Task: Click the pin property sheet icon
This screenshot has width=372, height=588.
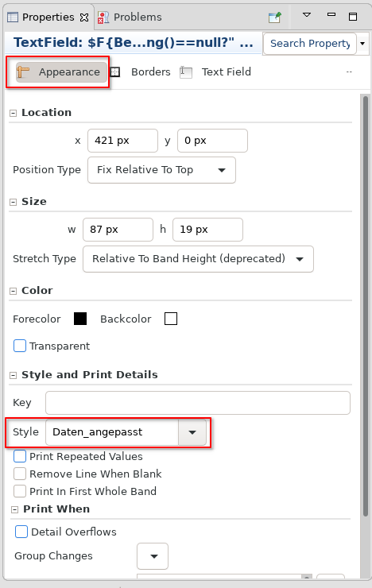Action: pyautogui.click(x=275, y=17)
